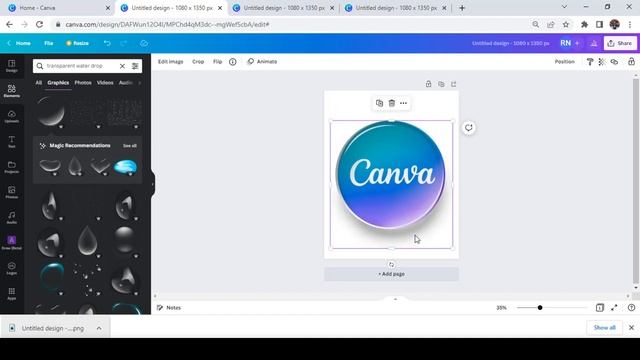This screenshot has width=640, height=360.
Task: Select the Videos tab in search results
Action: (x=105, y=82)
